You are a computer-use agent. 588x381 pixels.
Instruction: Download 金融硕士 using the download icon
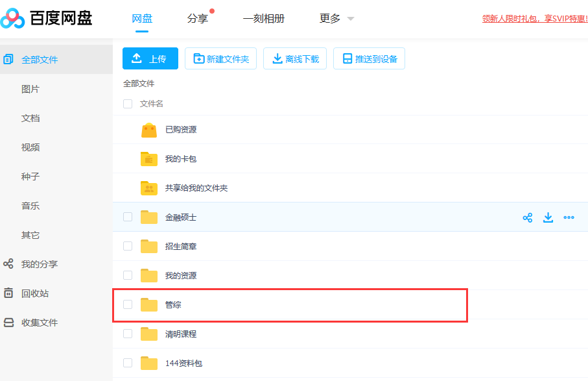pyautogui.click(x=548, y=217)
